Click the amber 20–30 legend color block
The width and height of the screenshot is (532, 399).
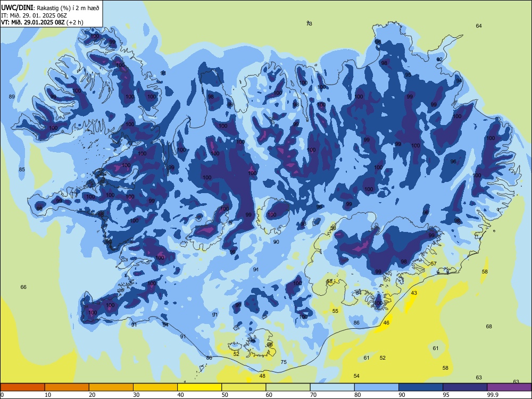tap(111, 387)
